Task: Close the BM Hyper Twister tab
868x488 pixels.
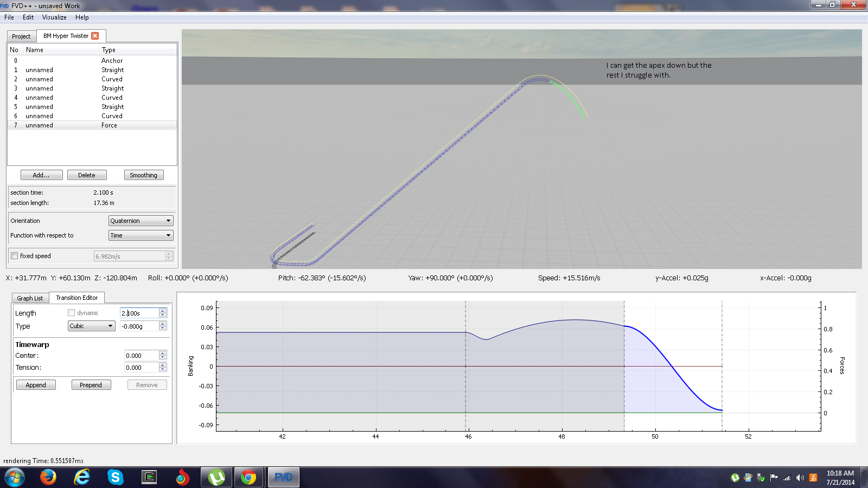Action: (95, 36)
